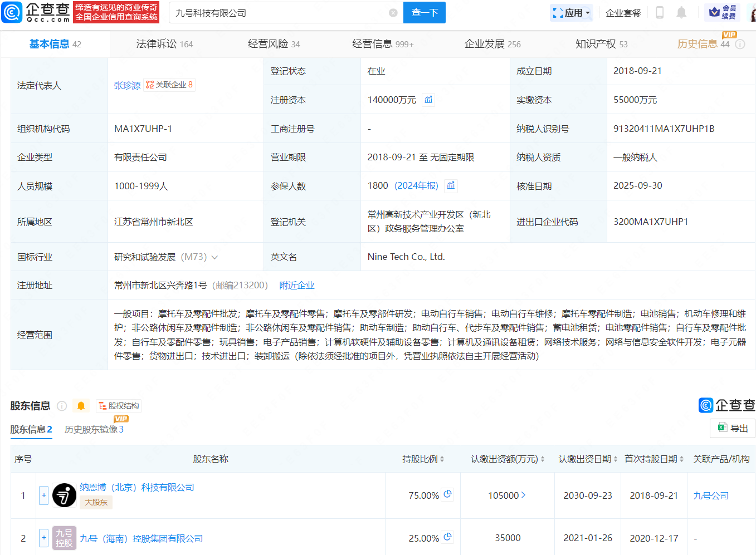Click the orange bell alert beside 股东信息

(81, 406)
